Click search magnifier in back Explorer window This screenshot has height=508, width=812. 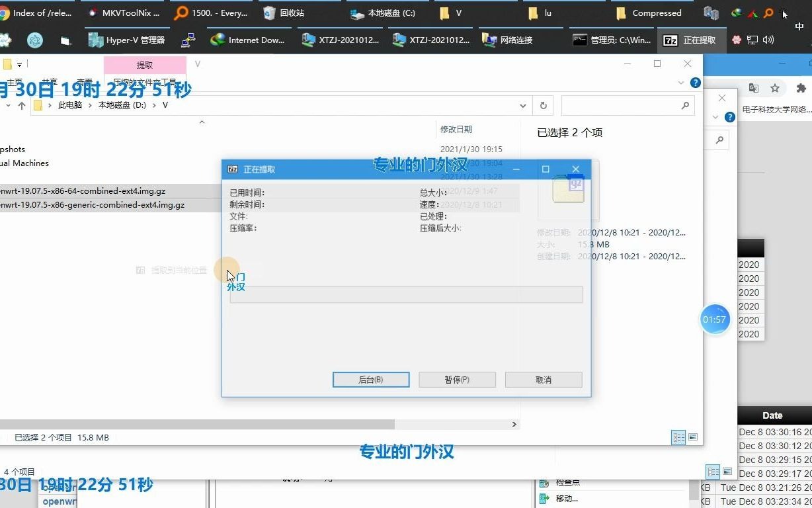coord(719,140)
